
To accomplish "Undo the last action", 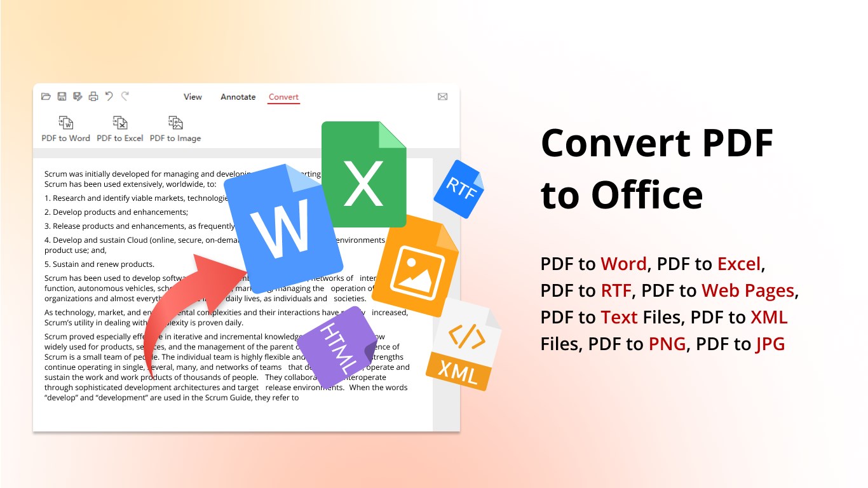I will (x=109, y=96).
